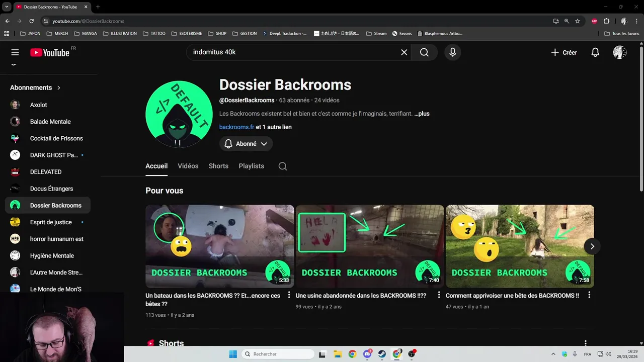Play the apprivoiser une bête thumbnail
The width and height of the screenshot is (644, 362).
pos(520,246)
